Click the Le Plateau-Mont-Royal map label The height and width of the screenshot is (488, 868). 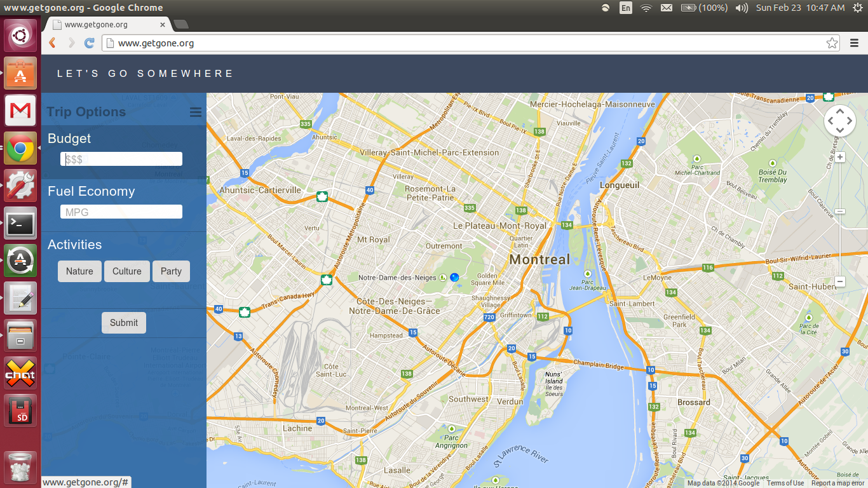coord(499,226)
